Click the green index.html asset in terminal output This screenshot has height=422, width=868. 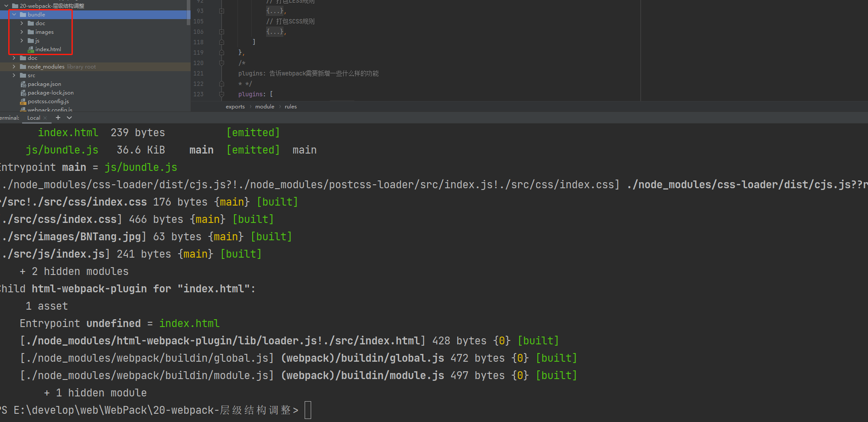pyautogui.click(x=68, y=132)
